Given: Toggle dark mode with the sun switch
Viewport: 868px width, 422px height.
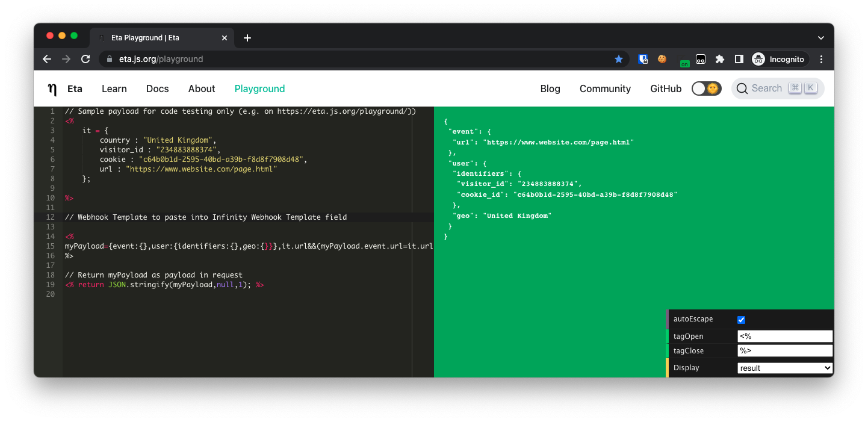Looking at the screenshot, I should [x=705, y=88].
